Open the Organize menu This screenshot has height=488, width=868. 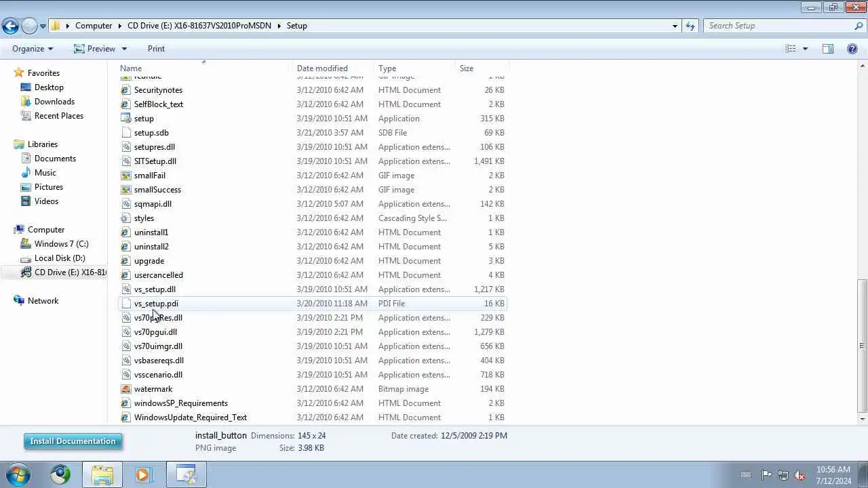point(33,49)
